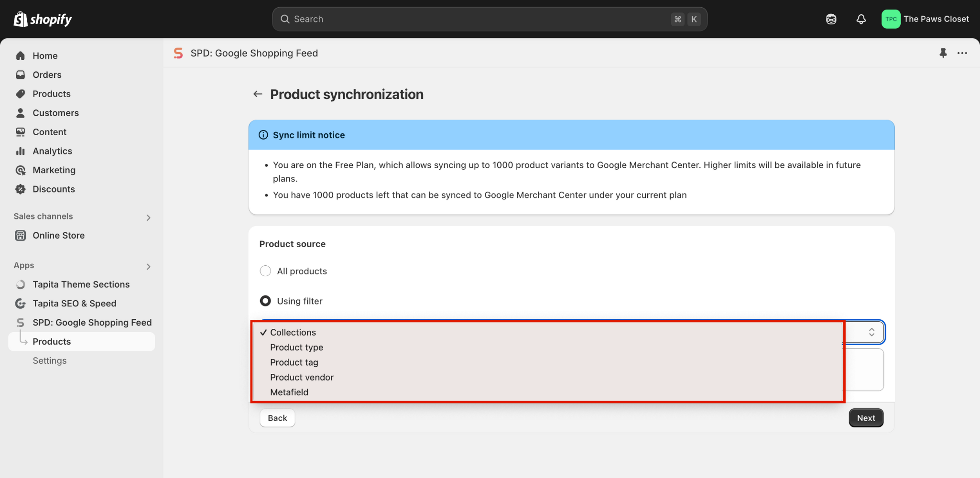Select the Using filter radio button
Viewport: 980px width, 478px height.
click(265, 301)
